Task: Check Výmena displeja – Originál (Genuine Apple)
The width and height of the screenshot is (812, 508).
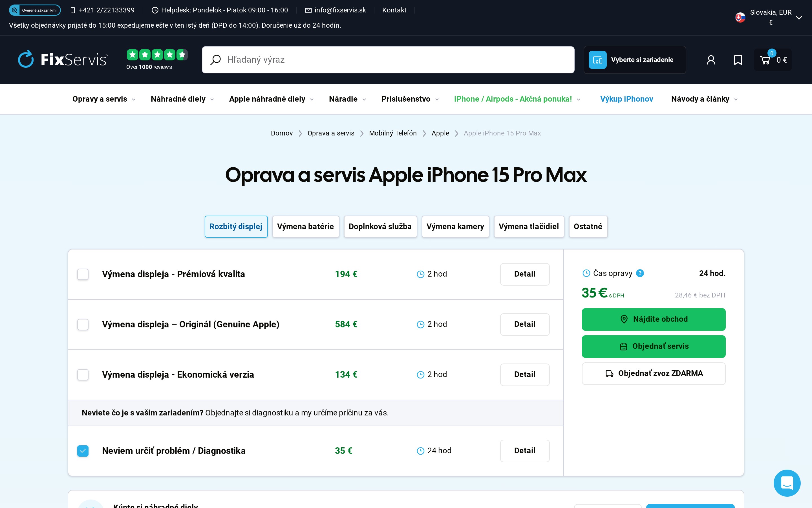Action: click(83, 325)
